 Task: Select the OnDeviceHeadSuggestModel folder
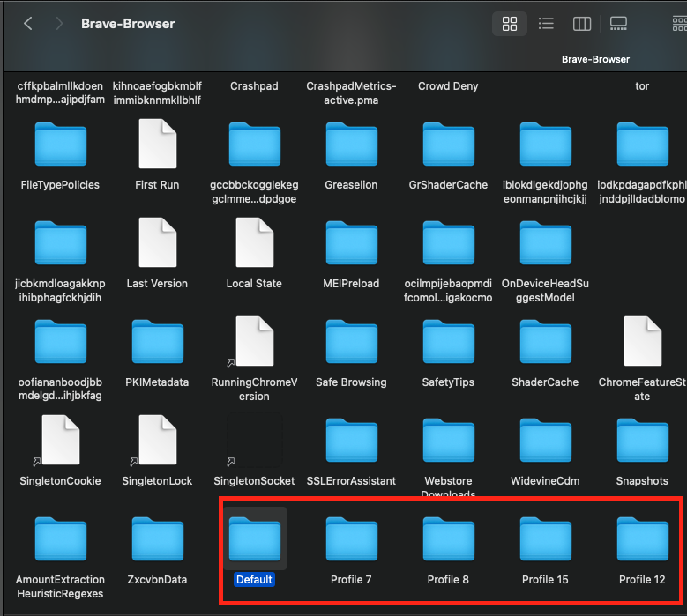point(546,243)
